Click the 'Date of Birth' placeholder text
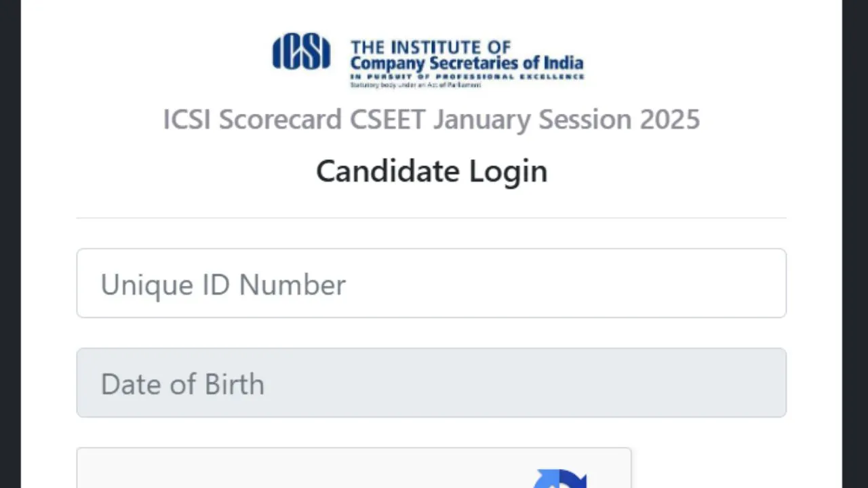 [x=182, y=384]
